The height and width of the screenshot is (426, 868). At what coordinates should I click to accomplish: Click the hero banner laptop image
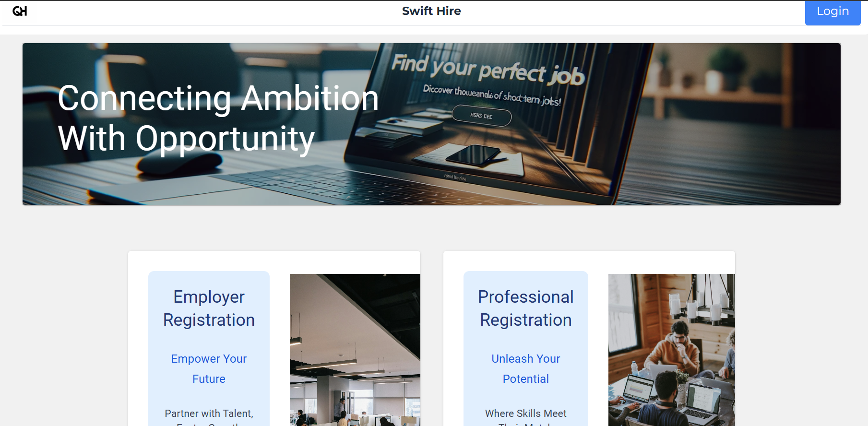point(431,124)
